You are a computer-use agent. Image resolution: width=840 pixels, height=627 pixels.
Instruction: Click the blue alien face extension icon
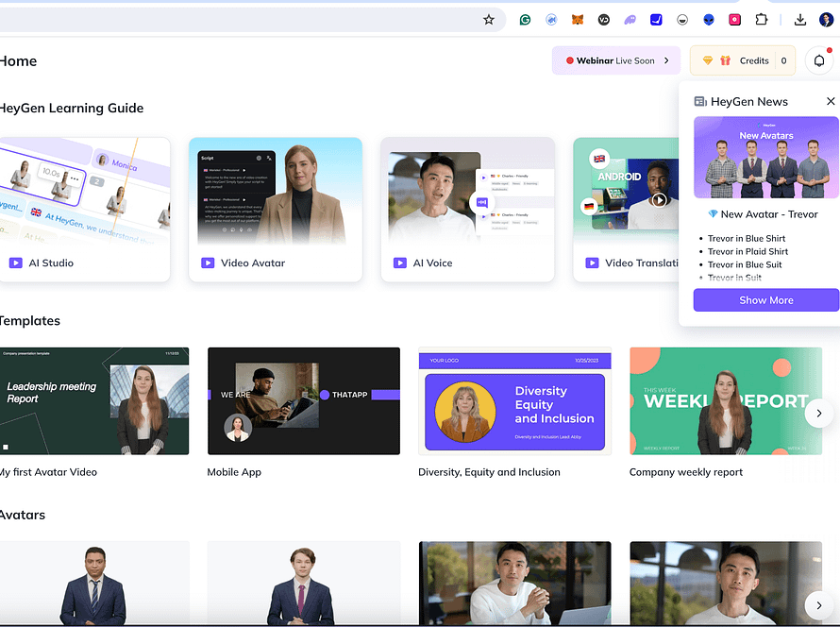709,20
